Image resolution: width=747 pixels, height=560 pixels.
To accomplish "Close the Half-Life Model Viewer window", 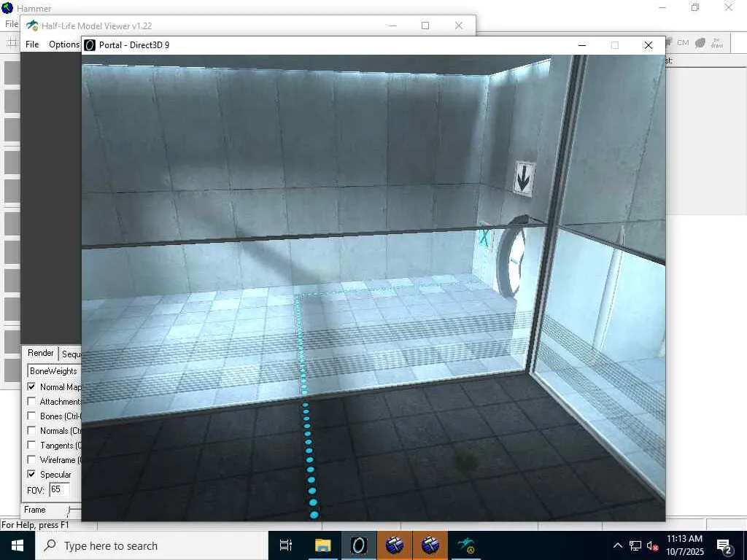I will 459,26.
